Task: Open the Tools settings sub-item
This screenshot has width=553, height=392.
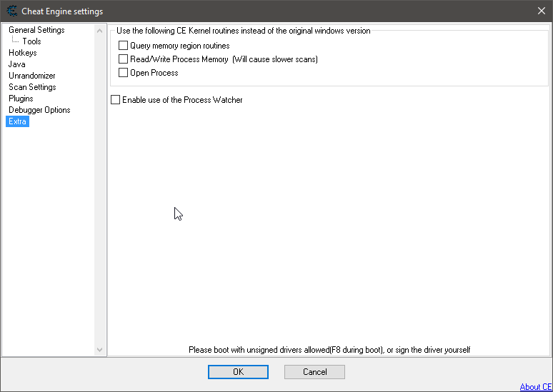Action: pyautogui.click(x=31, y=41)
